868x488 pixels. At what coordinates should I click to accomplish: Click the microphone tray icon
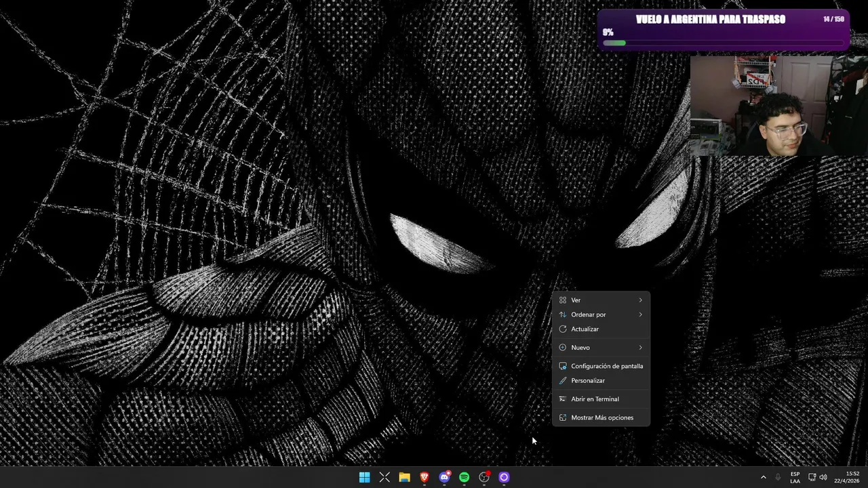coord(778,477)
